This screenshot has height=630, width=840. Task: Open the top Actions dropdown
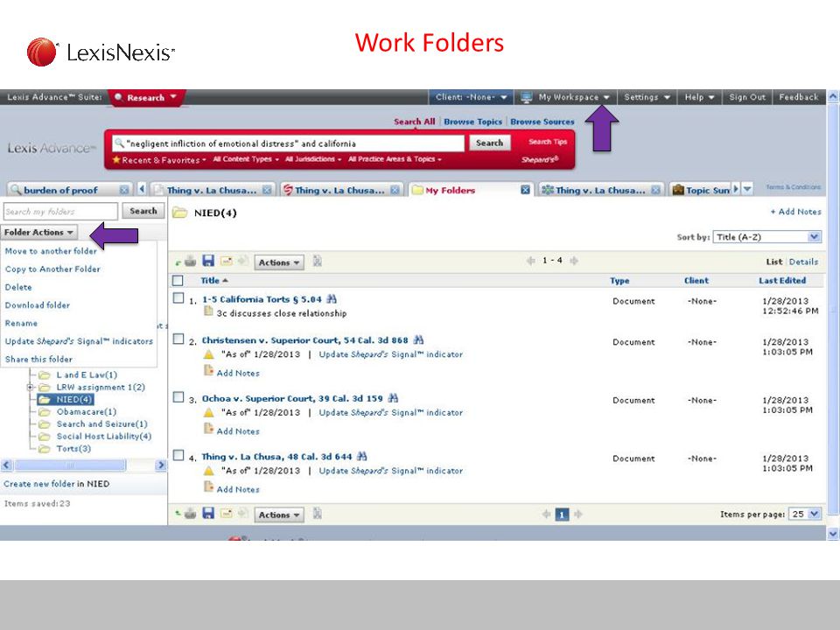pos(279,262)
